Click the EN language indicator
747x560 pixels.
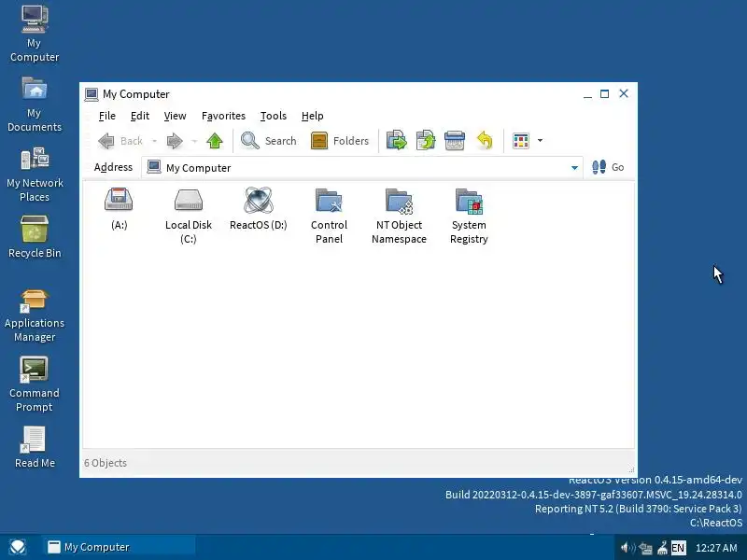click(678, 548)
